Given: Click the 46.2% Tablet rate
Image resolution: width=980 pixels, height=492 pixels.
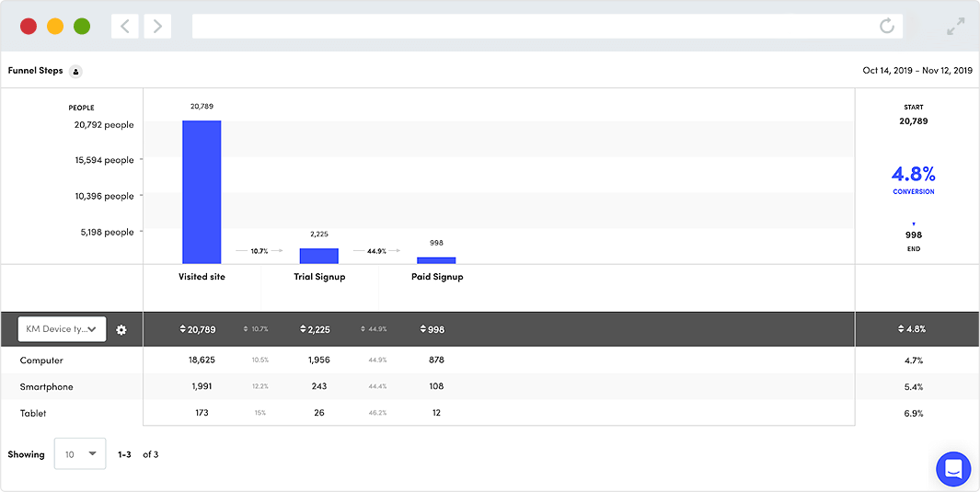Looking at the screenshot, I should [x=377, y=413].
